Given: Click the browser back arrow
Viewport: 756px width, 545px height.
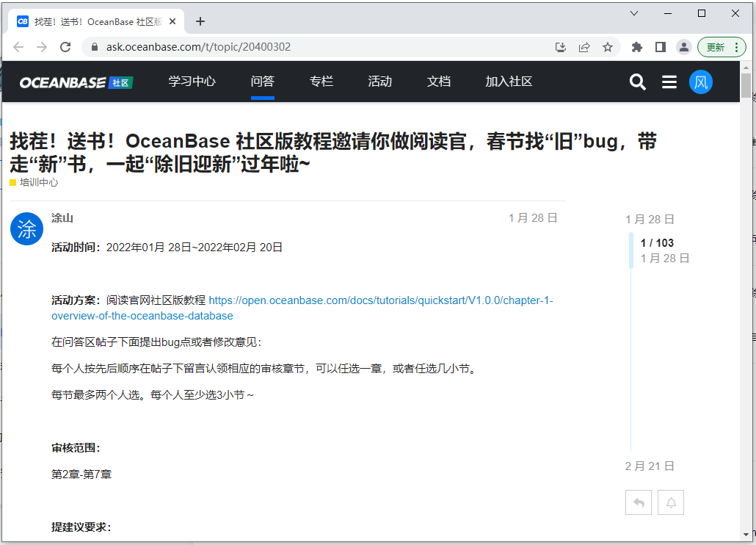Looking at the screenshot, I should pos(18,47).
